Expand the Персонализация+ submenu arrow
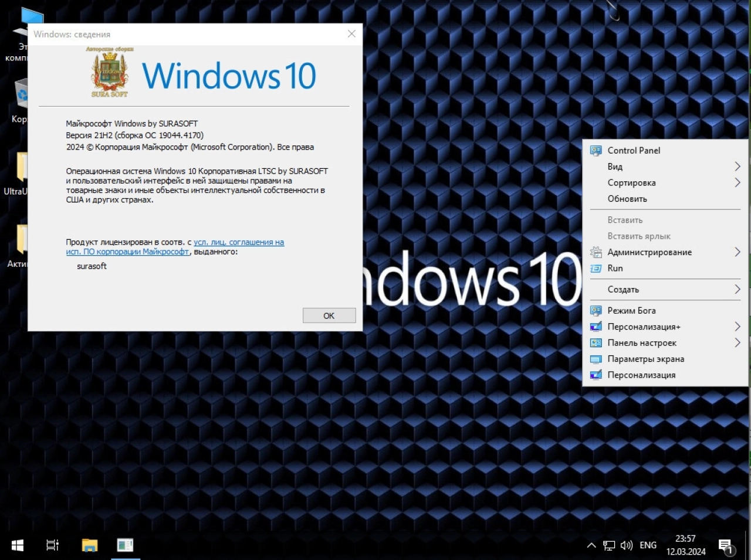Image resolution: width=751 pixels, height=560 pixels. (x=738, y=327)
